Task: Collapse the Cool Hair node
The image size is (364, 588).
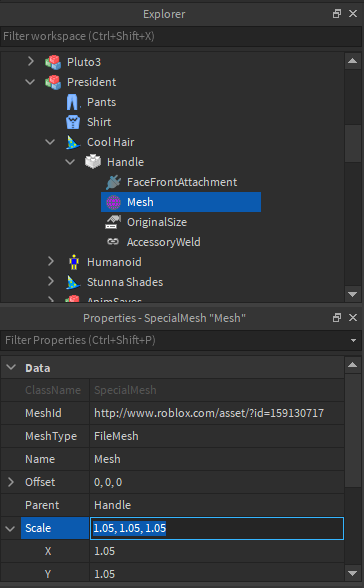Action: pos(50,142)
